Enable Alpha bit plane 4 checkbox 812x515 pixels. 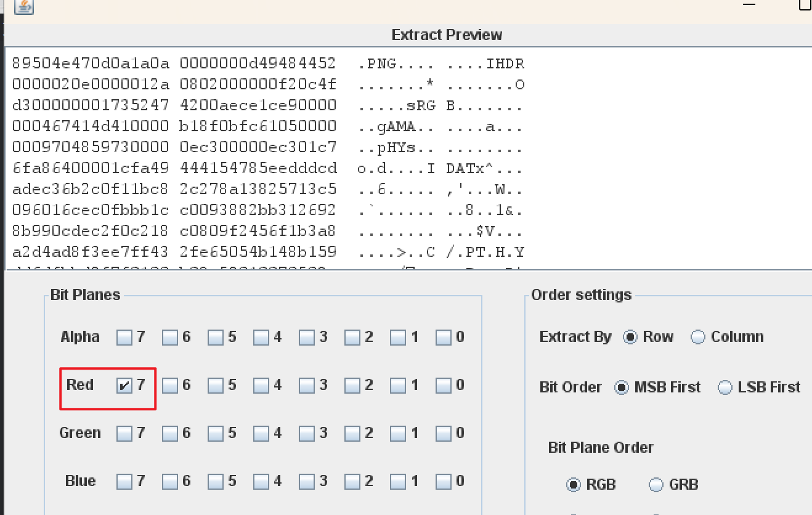(x=261, y=338)
